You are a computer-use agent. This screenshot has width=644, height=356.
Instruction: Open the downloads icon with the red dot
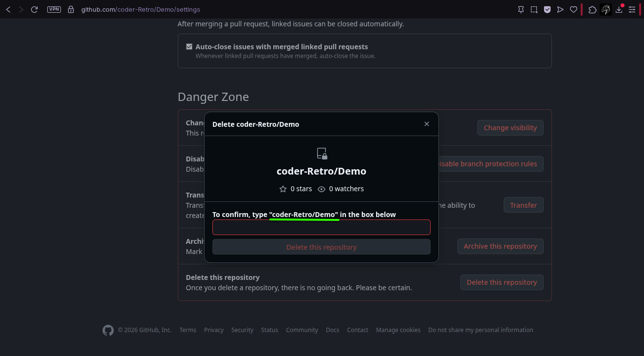(619, 9)
